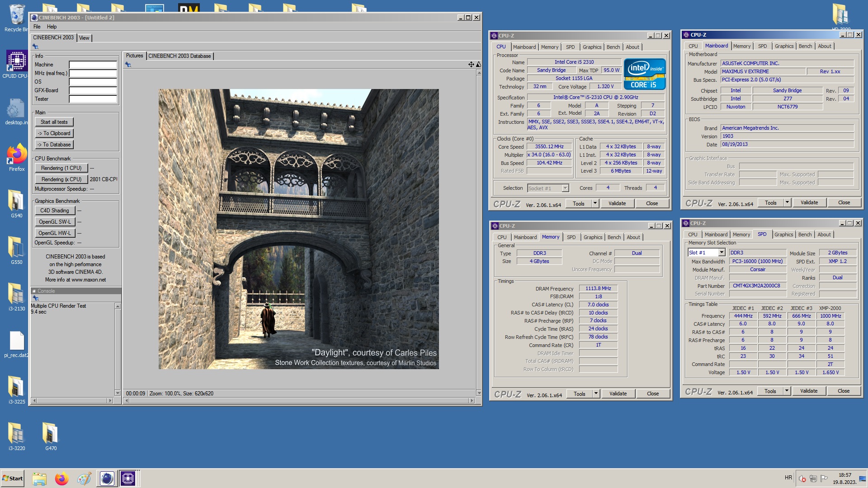Image resolution: width=868 pixels, height=488 pixels.
Task: Click the move-picture cross icon in Pictures panel
Action: pyautogui.click(x=471, y=65)
